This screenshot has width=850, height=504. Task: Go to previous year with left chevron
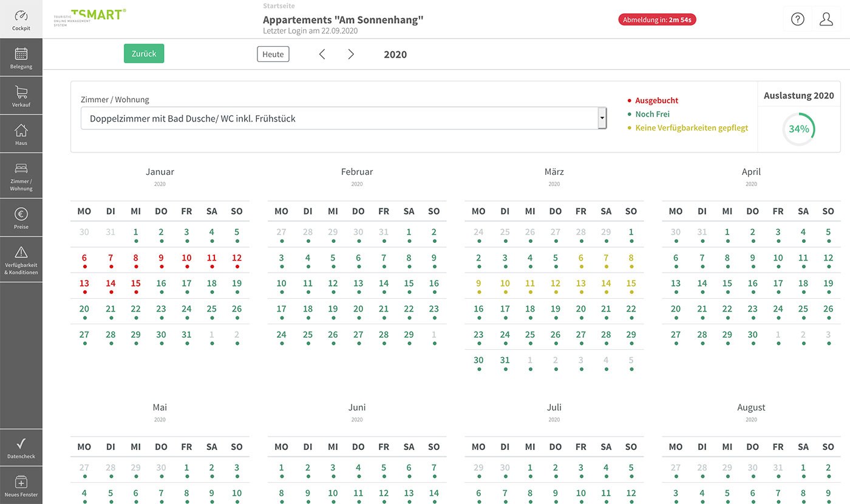coord(322,55)
